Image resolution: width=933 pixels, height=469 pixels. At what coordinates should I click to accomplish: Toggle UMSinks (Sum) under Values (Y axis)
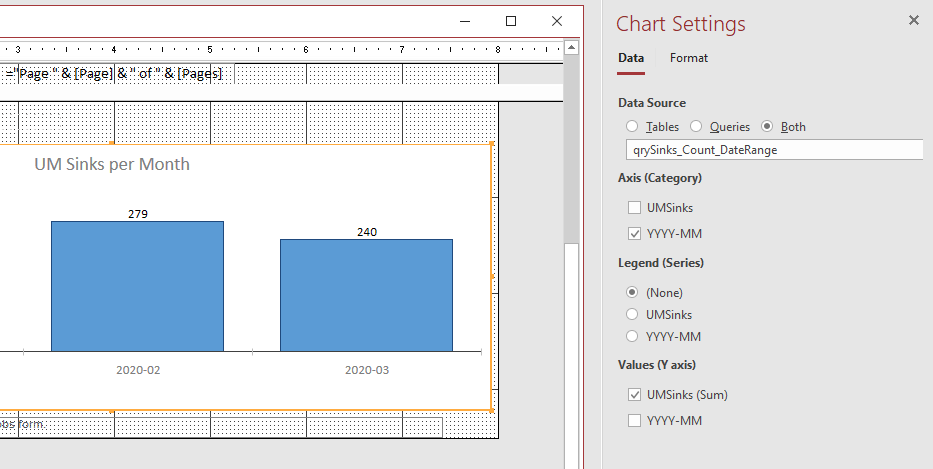pos(634,395)
